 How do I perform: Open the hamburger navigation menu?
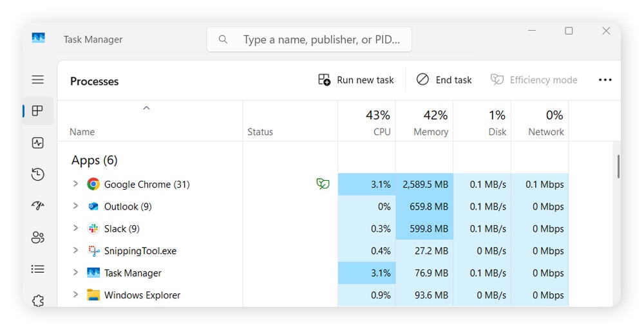38,79
